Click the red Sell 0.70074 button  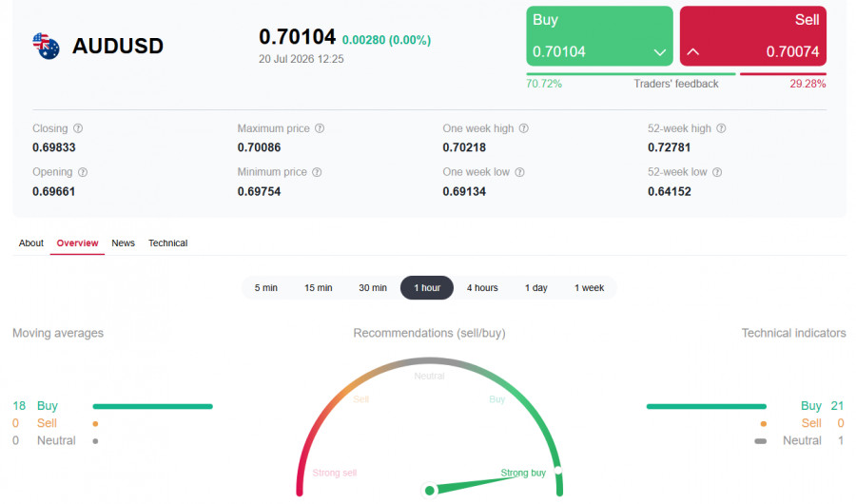coord(753,36)
